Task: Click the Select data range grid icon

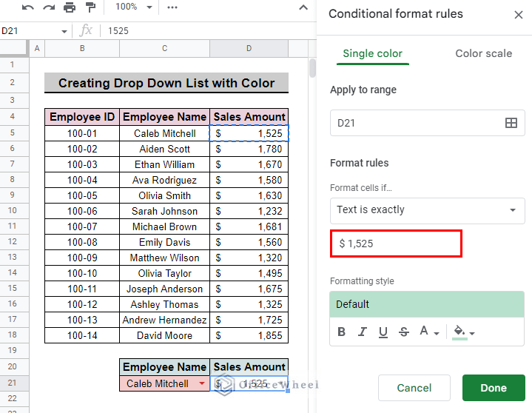Action: pyautogui.click(x=511, y=123)
